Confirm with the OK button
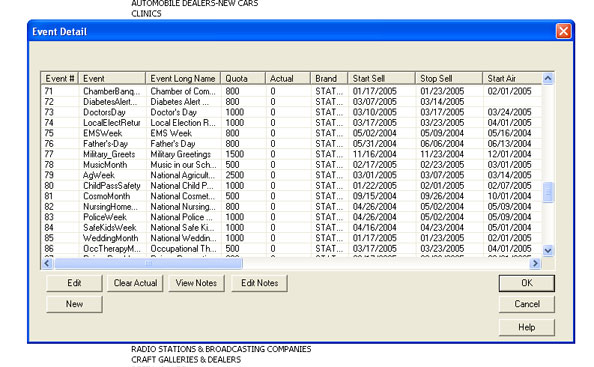 click(527, 283)
